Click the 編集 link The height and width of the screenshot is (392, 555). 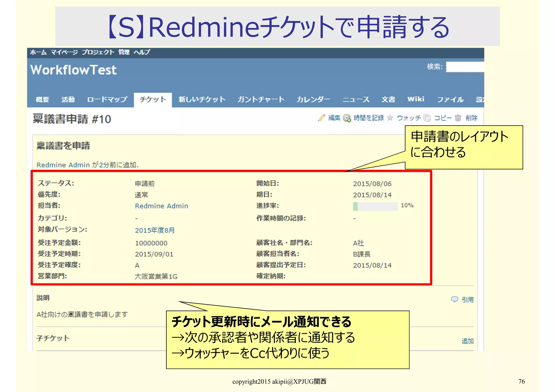pyautogui.click(x=334, y=118)
